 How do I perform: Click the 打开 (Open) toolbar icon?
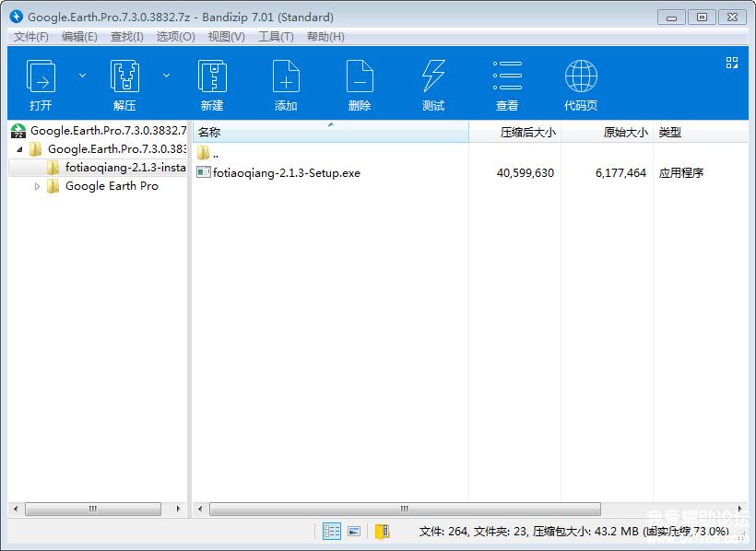click(x=41, y=76)
